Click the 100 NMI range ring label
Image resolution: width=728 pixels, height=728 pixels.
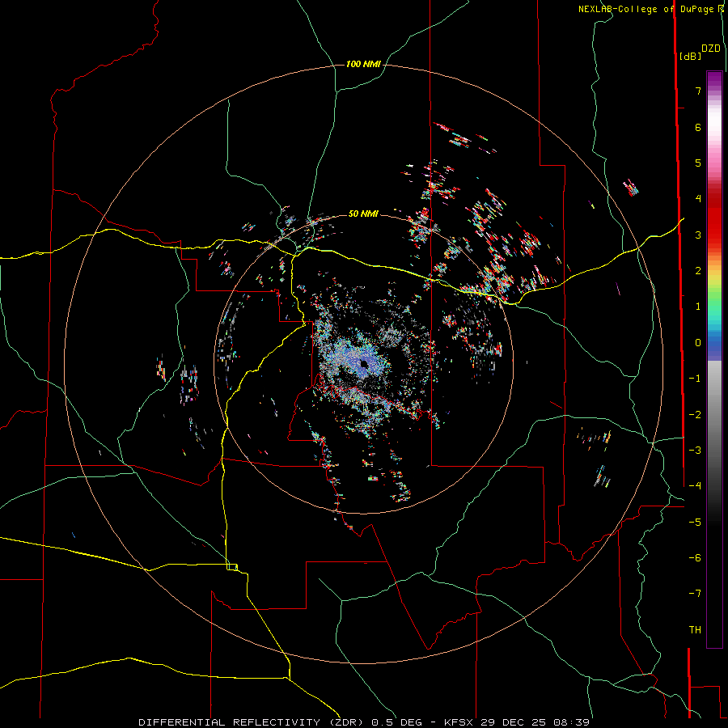pos(363,64)
